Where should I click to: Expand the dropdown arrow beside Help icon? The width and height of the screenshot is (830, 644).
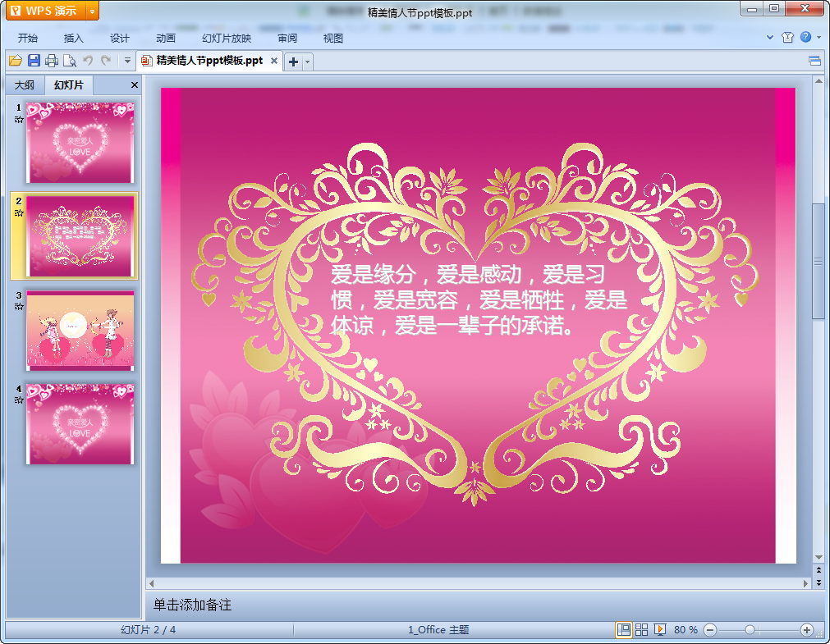click(819, 37)
